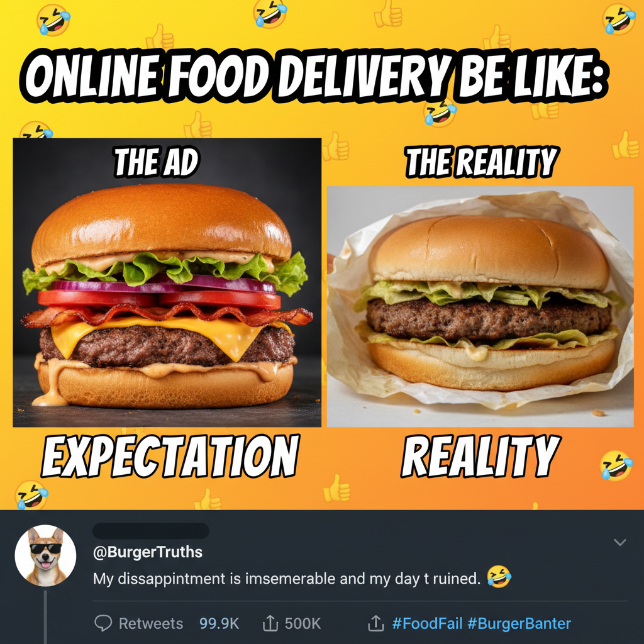Viewport: 644px width, 644px height.
Task: Click the laughing emoji below the headline
Action: [441, 112]
